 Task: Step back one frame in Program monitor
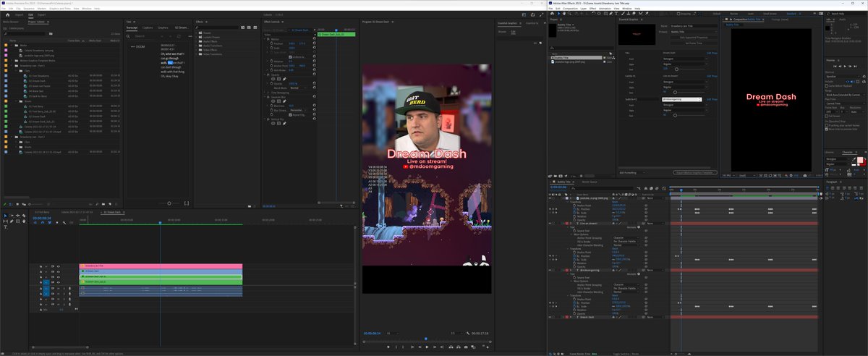tap(420, 347)
